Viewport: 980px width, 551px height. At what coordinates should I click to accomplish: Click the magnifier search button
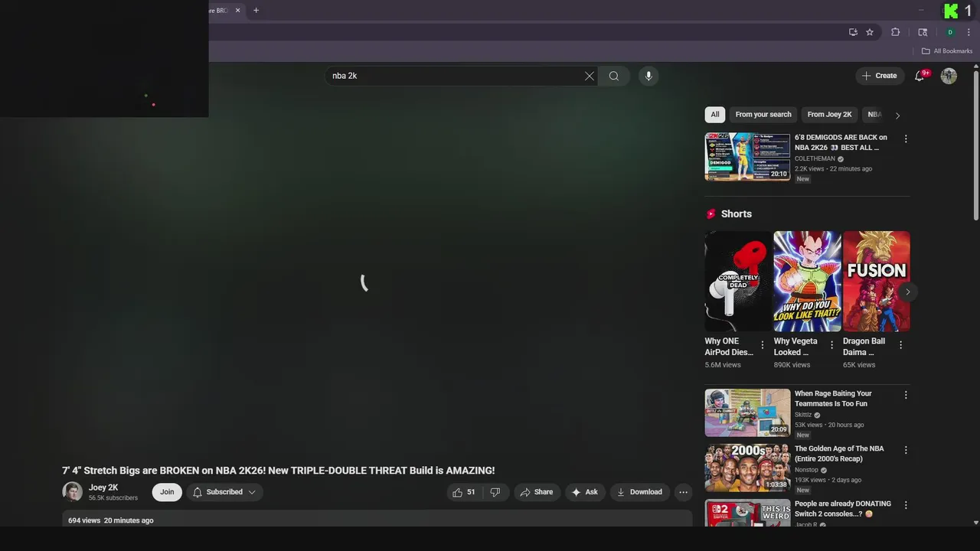coord(614,76)
